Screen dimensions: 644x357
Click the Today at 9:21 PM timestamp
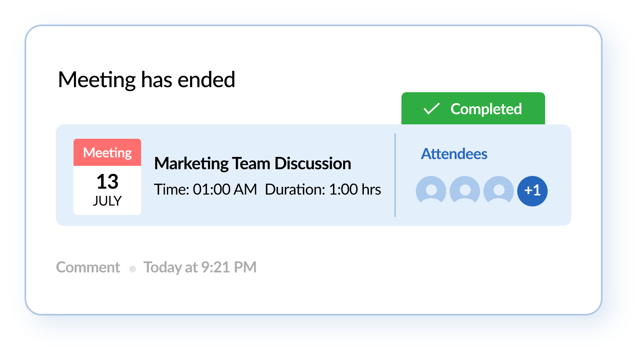point(200,267)
